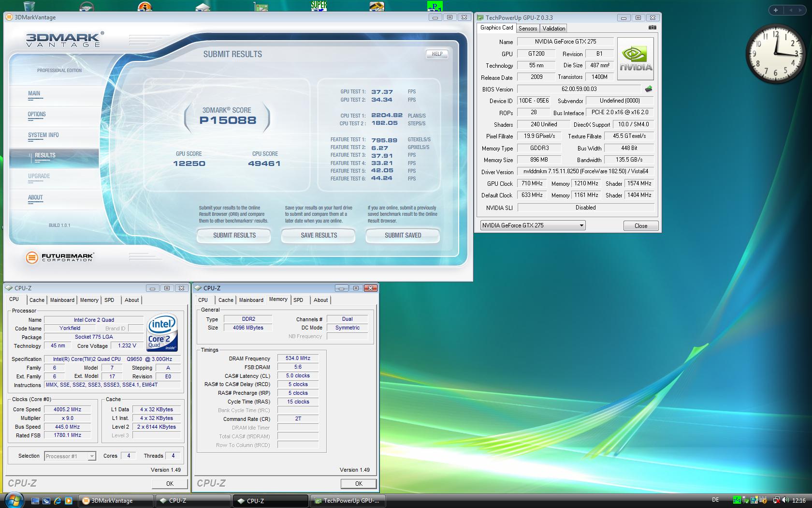The image size is (812, 508).
Task: Click the DE language indicator in taskbar
Action: (x=715, y=500)
